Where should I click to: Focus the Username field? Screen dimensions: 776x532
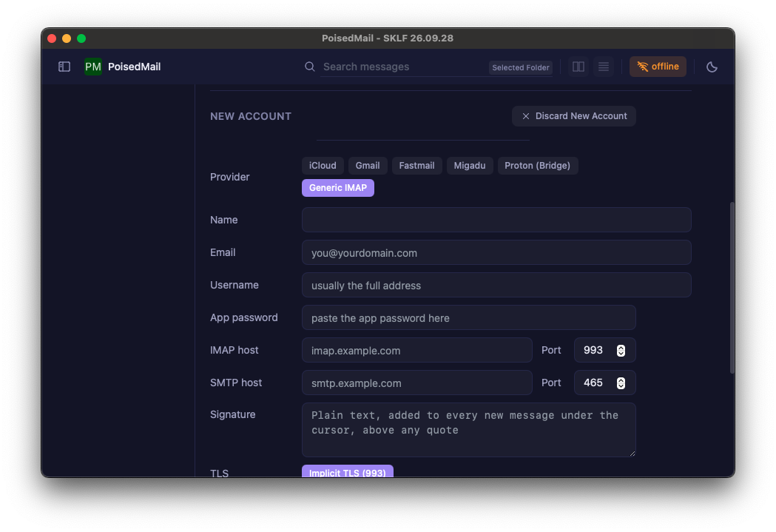(x=496, y=285)
